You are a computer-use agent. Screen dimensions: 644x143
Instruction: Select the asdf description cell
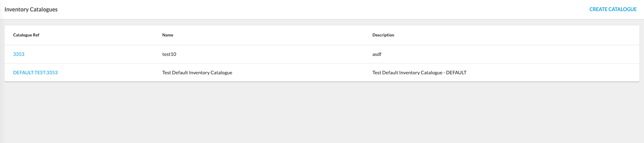pos(377,54)
